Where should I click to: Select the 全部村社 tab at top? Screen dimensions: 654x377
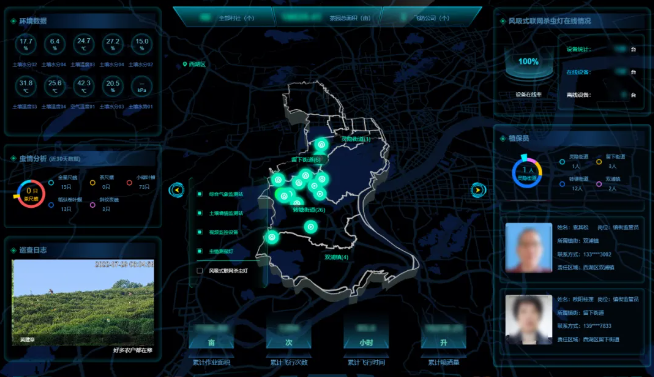(x=225, y=18)
